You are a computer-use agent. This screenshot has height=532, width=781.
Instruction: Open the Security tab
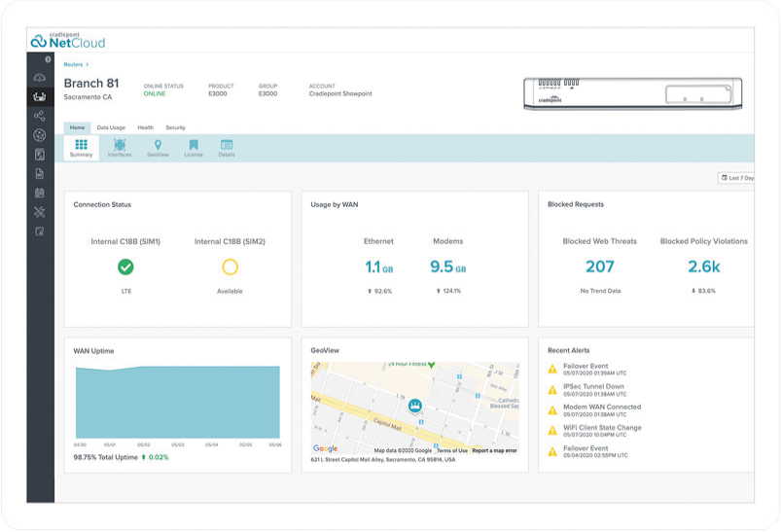[x=175, y=127]
